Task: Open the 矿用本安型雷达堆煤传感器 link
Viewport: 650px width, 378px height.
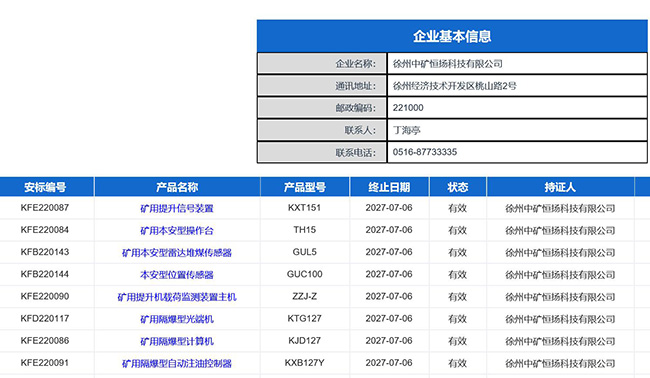Action: pos(177,252)
